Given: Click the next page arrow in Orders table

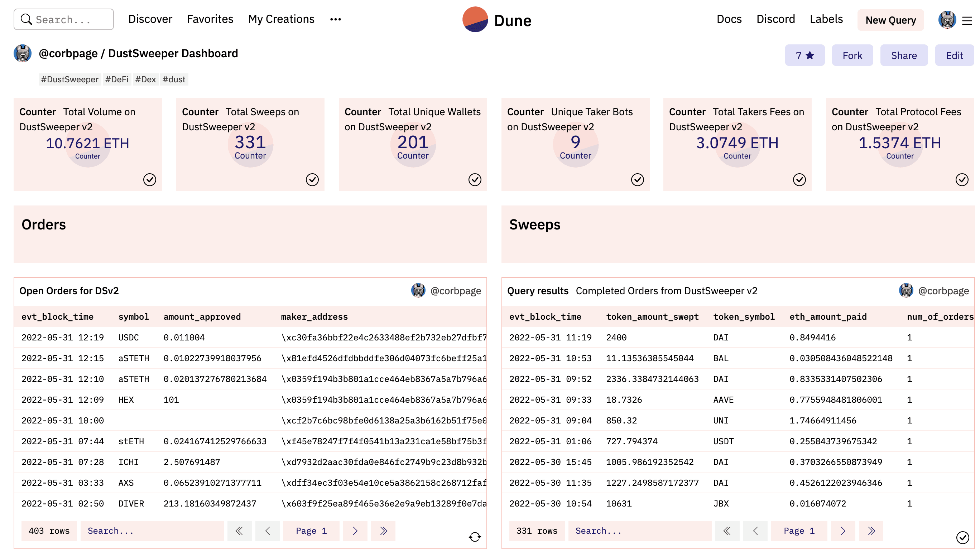Looking at the screenshot, I should (x=355, y=531).
